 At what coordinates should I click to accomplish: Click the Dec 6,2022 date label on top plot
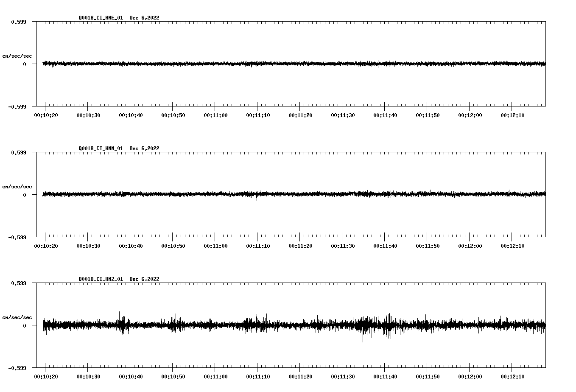coord(145,18)
